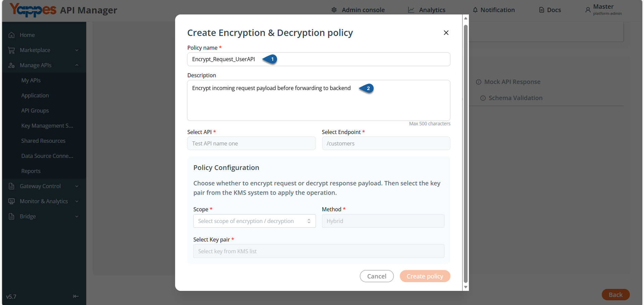The height and width of the screenshot is (305, 644).
Task: Click the Policy name input field
Action: coord(319,59)
